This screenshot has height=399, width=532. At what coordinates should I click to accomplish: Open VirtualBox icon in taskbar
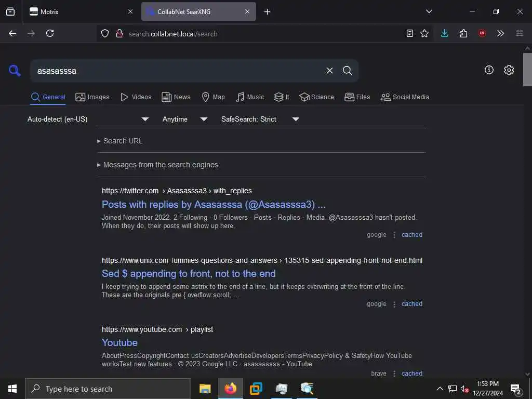[x=256, y=389]
